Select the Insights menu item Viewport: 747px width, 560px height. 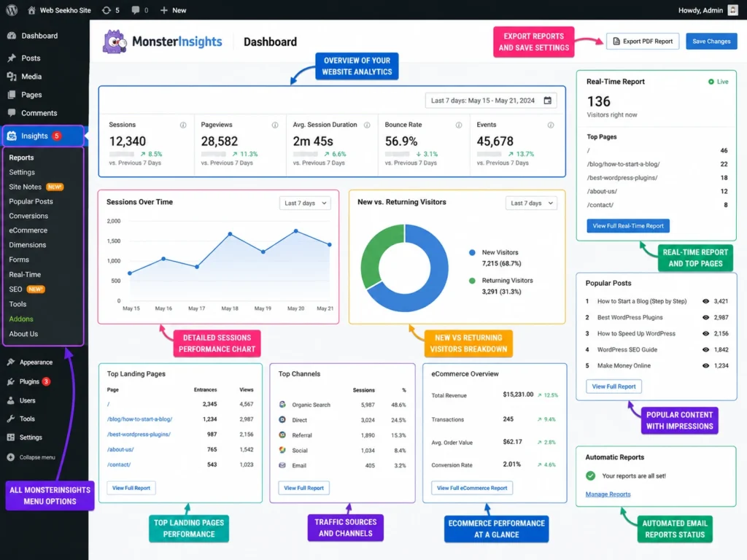click(x=43, y=136)
